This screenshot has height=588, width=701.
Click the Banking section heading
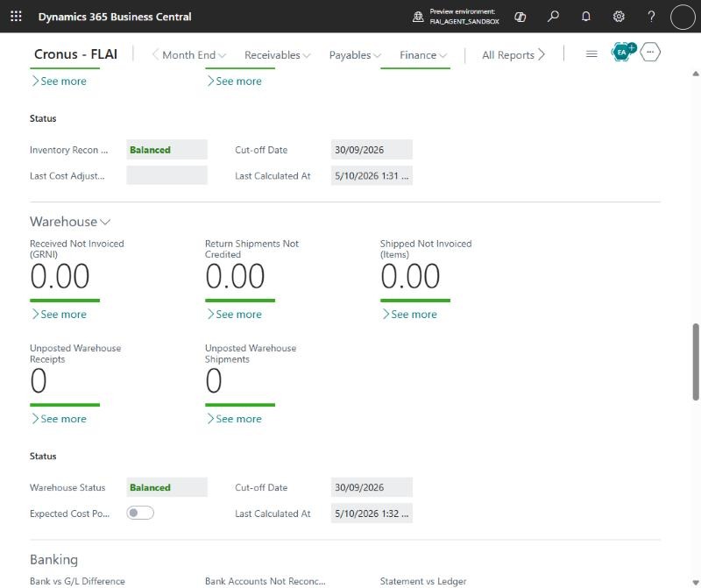click(x=53, y=560)
